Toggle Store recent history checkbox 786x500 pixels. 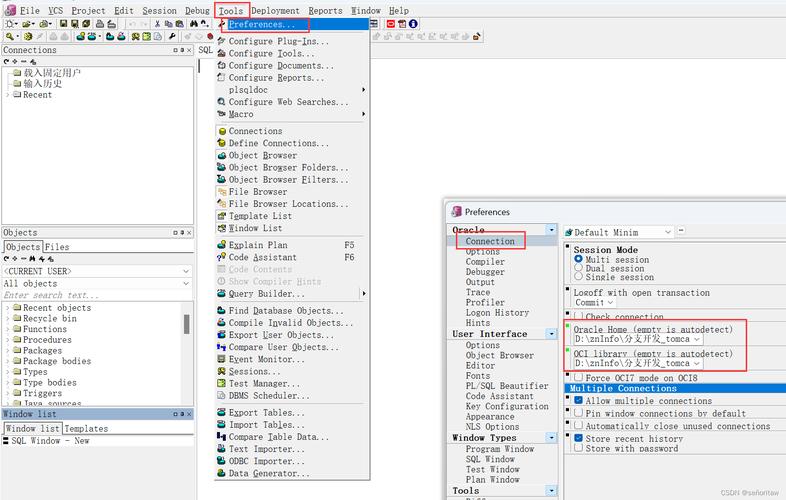coord(578,438)
